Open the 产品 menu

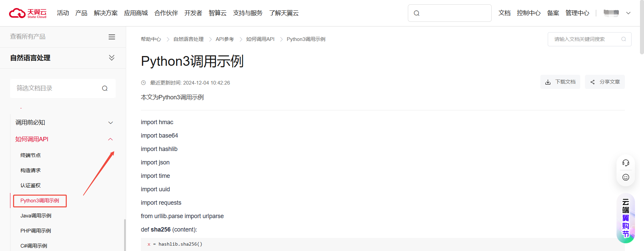pos(81,13)
